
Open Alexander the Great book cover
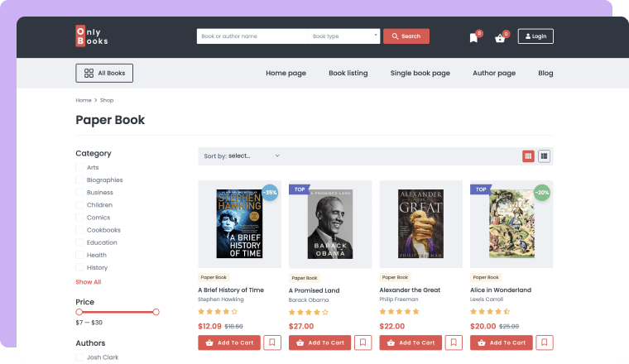pos(420,223)
